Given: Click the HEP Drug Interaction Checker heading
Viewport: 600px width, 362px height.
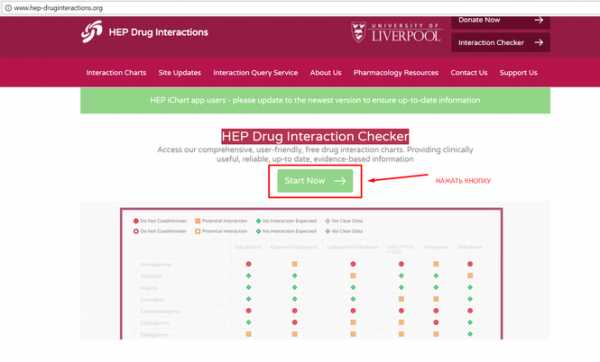Looking at the screenshot, I should pos(315,136).
